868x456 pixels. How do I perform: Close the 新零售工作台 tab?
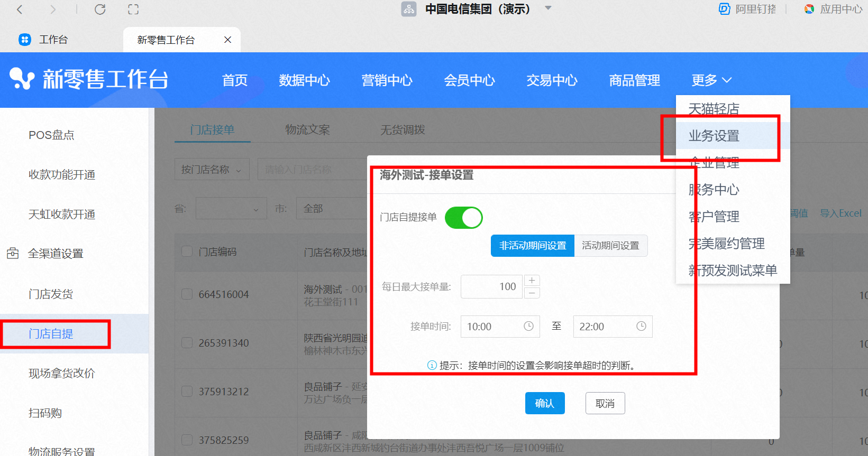(x=227, y=40)
